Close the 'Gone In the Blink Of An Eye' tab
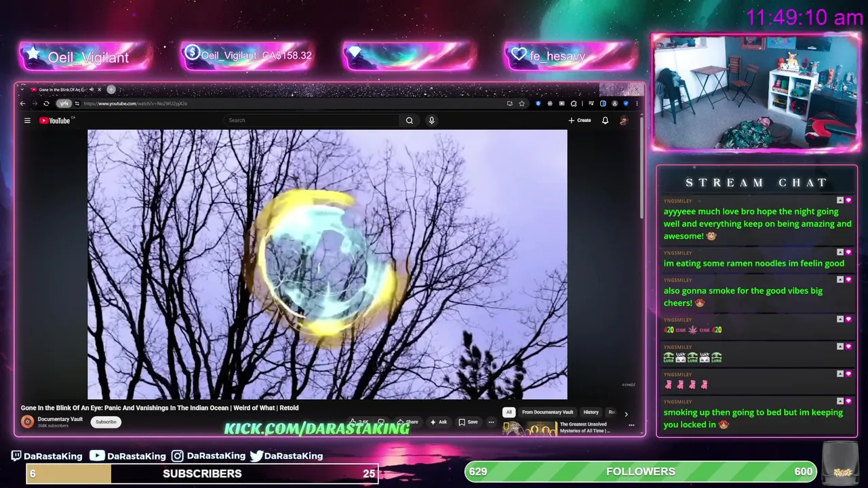The image size is (868, 488). [x=99, y=89]
